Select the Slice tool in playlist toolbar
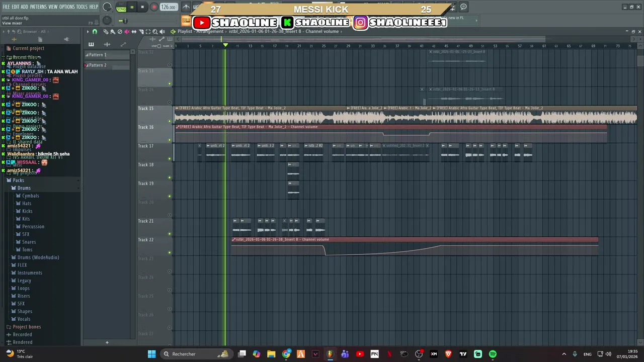This screenshot has height=362, width=644. [x=141, y=31]
